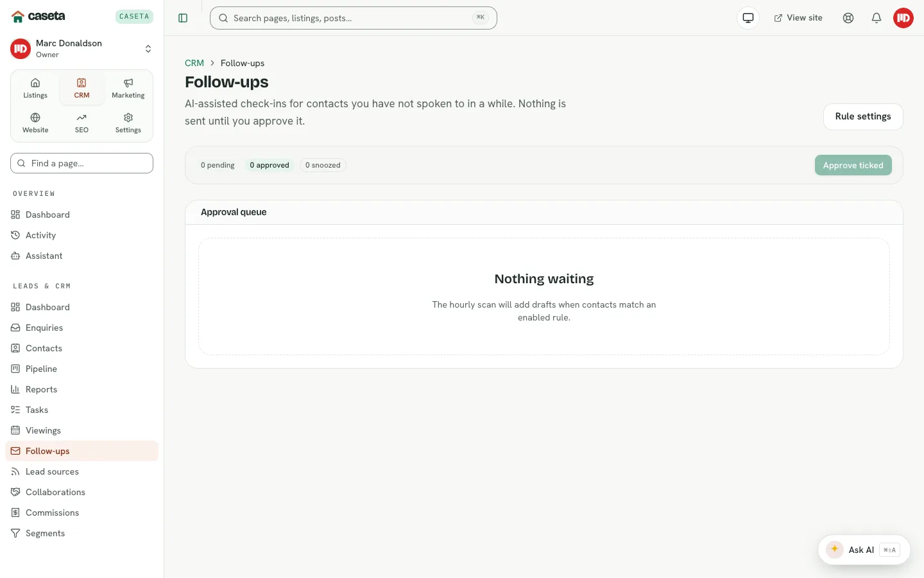Image resolution: width=924 pixels, height=578 pixels.
Task: Click the global search box
Action: pyautogui.click(x=354, y=18)
